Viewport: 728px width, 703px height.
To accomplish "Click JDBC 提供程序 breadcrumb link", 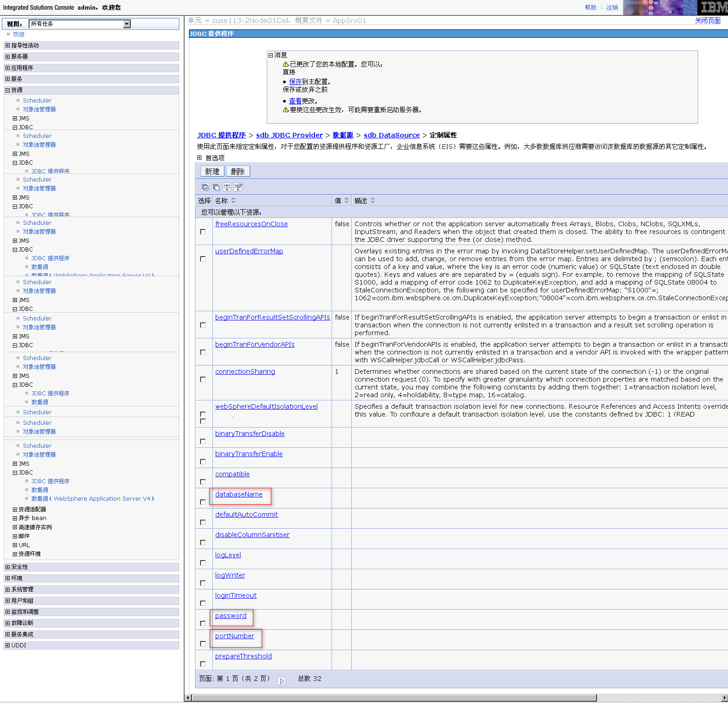I will [221, 135].
